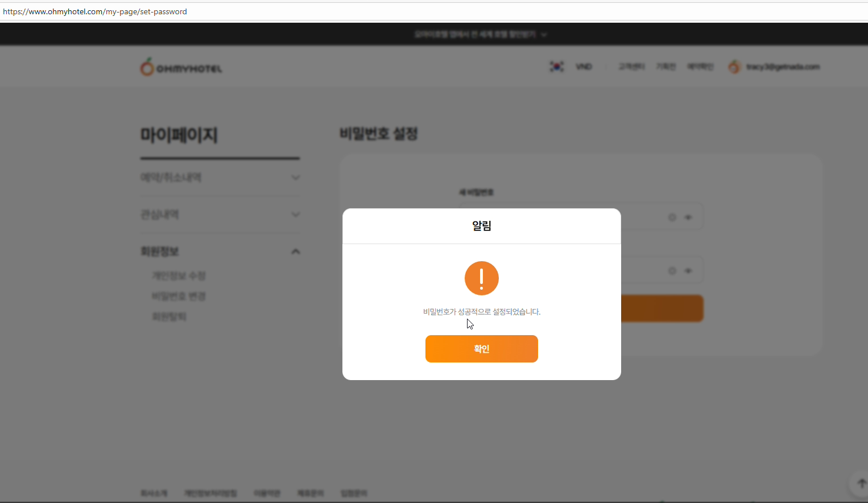868x503 pixels.
Task: Expand the 관심내역 section chevron
Action: click(x=296, y=215)
